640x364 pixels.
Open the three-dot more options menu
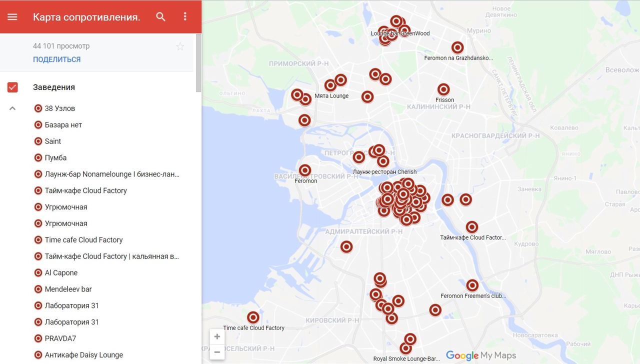185,16
